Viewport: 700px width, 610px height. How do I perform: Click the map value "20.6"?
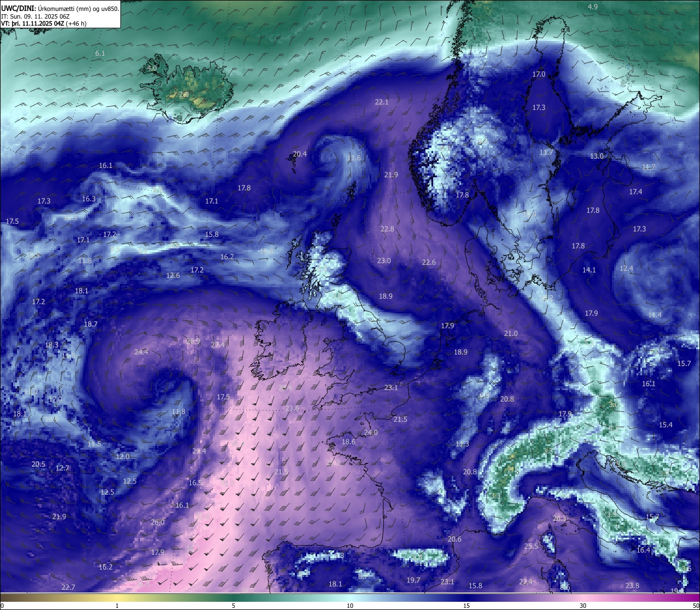[454, 539]
